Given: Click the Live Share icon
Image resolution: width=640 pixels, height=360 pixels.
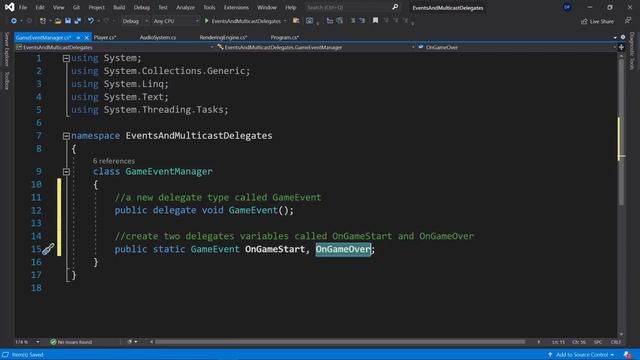Looking at the screenshot, I should 584,21.
